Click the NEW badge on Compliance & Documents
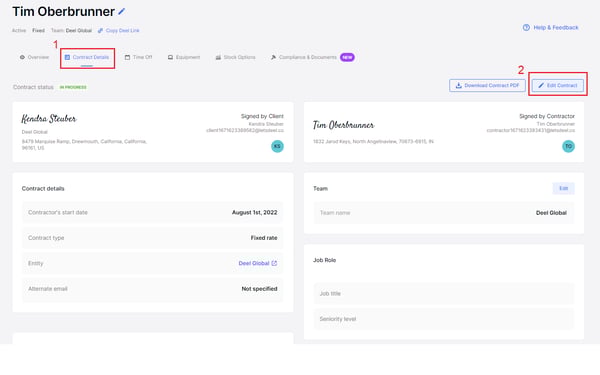600x375 pixels. 347,57
